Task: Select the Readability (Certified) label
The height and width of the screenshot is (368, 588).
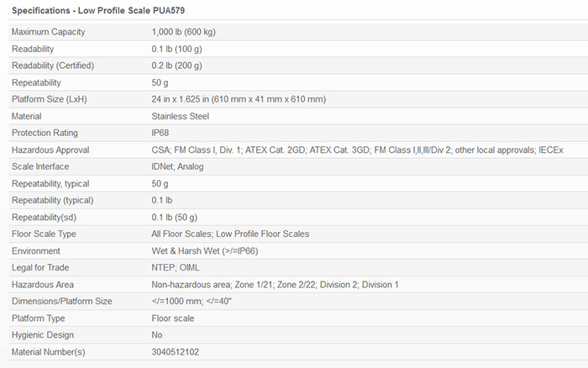Action: (x=53, y=66)
